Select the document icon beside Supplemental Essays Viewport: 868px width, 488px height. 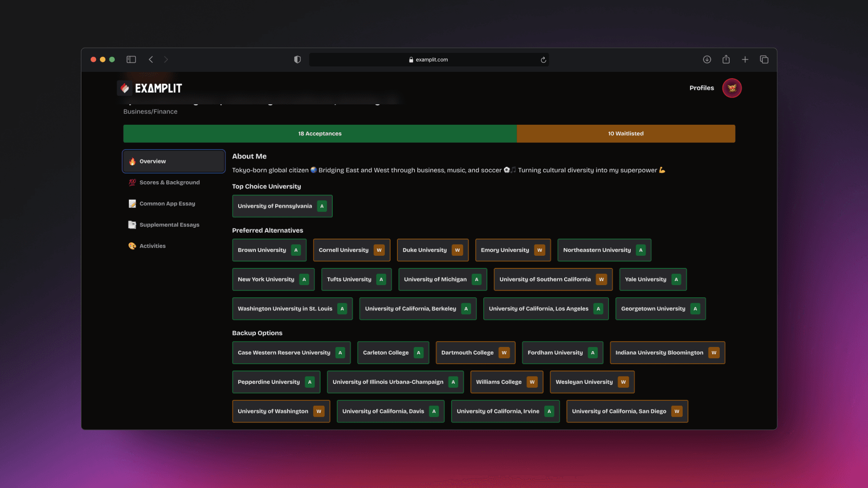pos(132,225)
